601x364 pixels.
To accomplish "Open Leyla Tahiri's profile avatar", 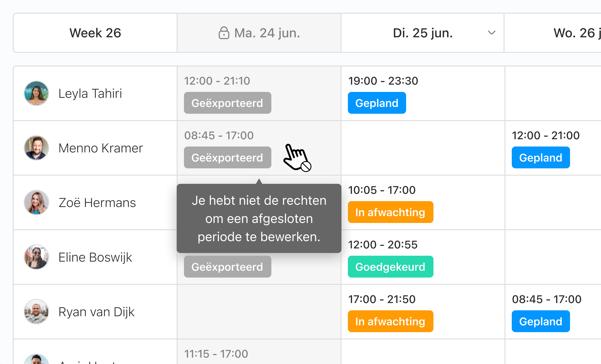I will pos(36,93).
